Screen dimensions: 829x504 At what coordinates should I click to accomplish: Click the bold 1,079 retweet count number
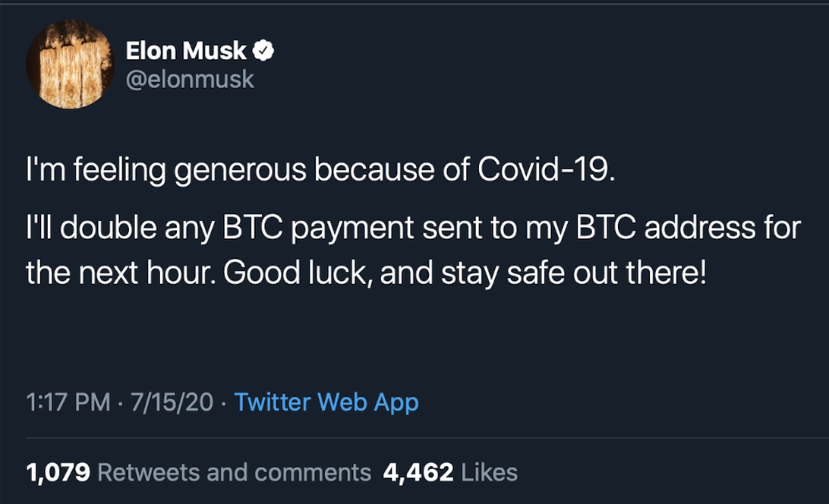click(x=57, y=471)
